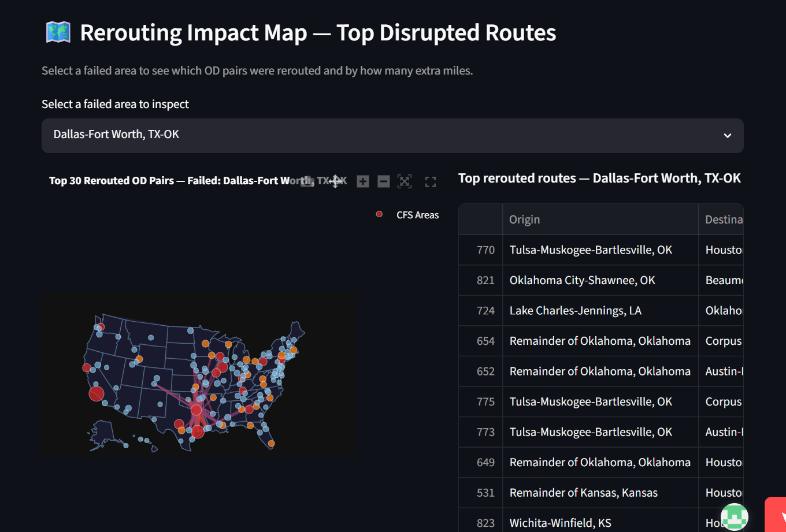
Task: Click the map emoji beside the page title
Action: [58, 32]
